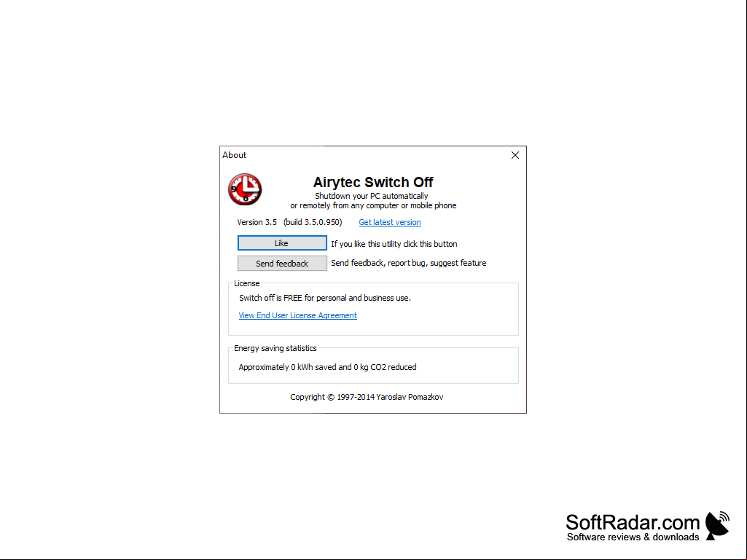Click the Copyright 1997-2014 Yaroslav Pomazkov text
The height and width of the screenshot is (560, 747).
coord(367,397)
